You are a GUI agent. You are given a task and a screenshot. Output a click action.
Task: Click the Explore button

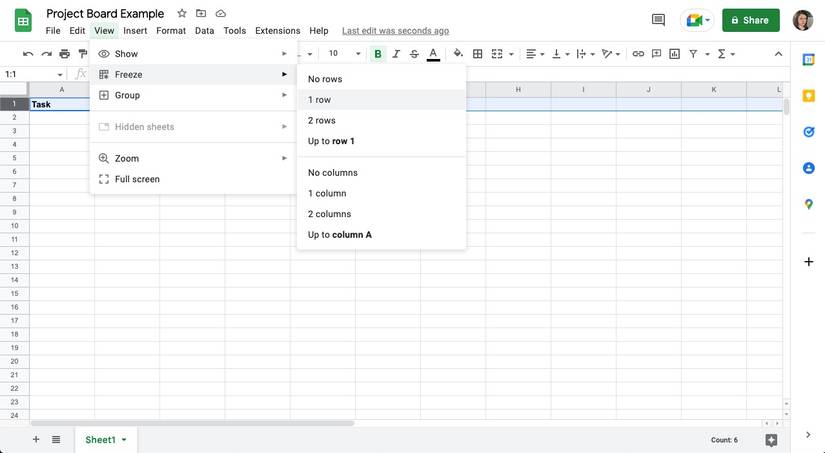point(771,440)
